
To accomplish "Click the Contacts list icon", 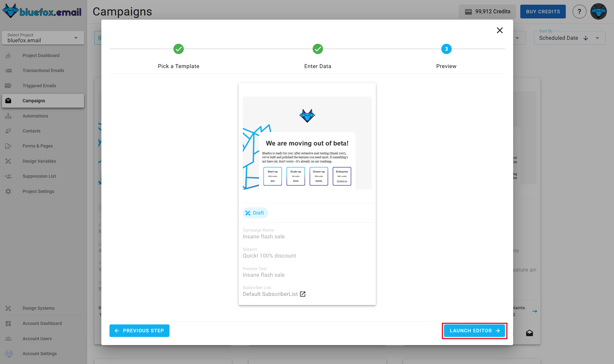I will click(8, 131).
